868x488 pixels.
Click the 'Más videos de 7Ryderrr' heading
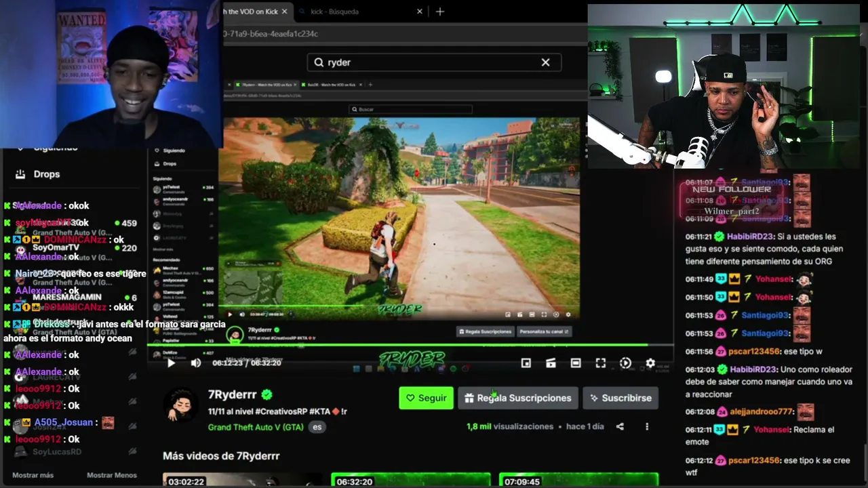click(221, 456)
